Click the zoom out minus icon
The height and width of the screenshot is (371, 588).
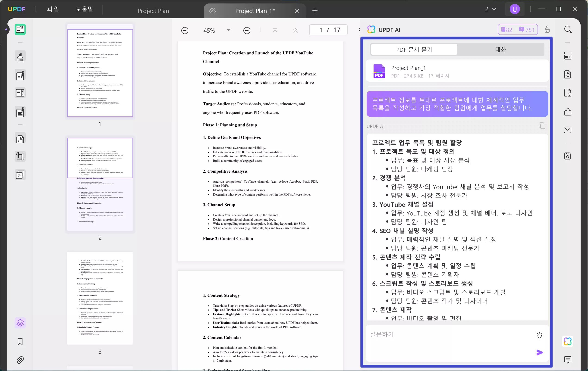pyautogui.click(x=185, y=31)
